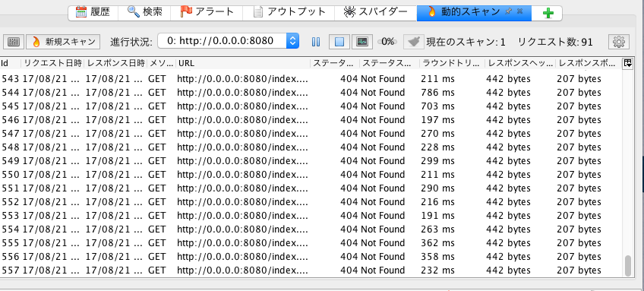The width and height of the screenshot is (644, 291).
Task: Show the scan progress details monitor icon
Action: coord(362,42)
